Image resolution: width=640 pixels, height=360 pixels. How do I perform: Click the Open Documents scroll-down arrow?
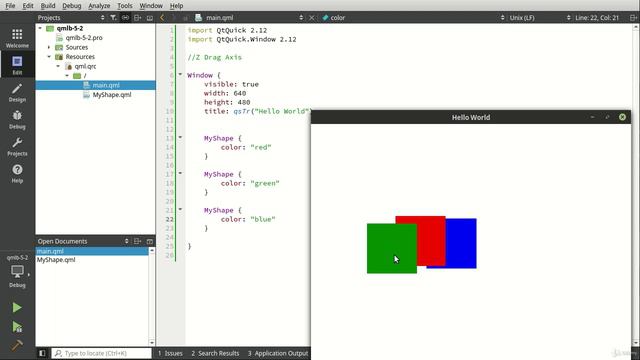(152, 342)
